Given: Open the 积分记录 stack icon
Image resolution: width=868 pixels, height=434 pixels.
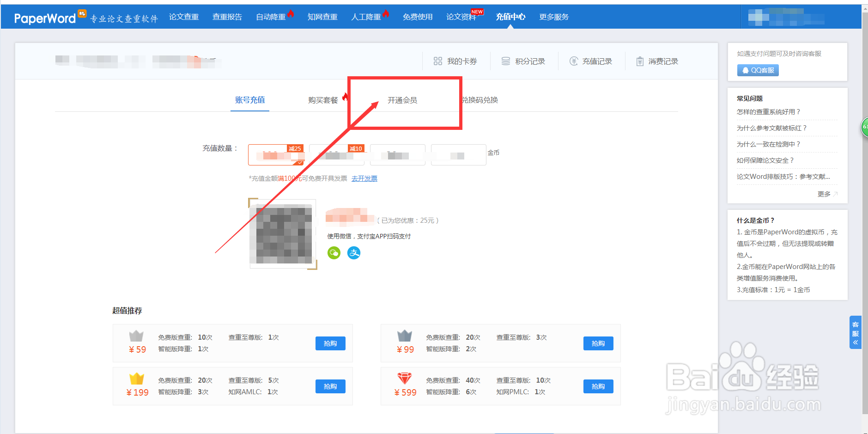Looking at the screenshot, I should 506,61.
